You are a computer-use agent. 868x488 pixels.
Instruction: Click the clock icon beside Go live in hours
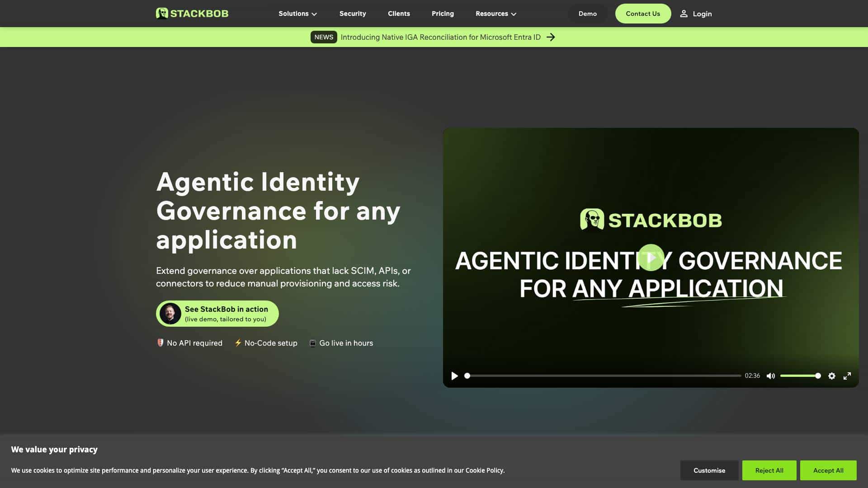tap(312, 343)
